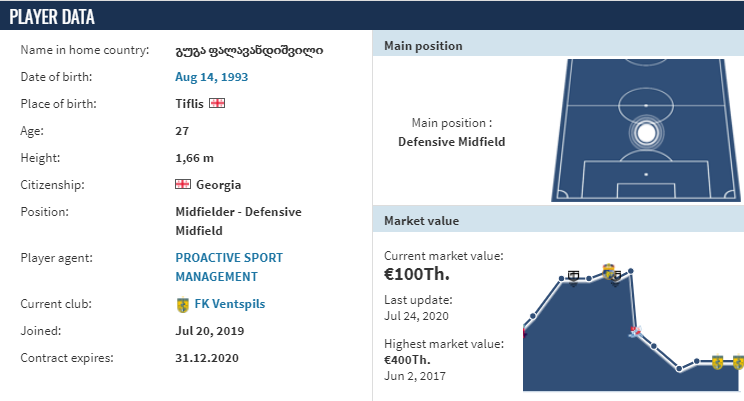Viewport: 744px width, 401px height.
Task: Select the highest data point on the market value line
Action: pos(631,271)
